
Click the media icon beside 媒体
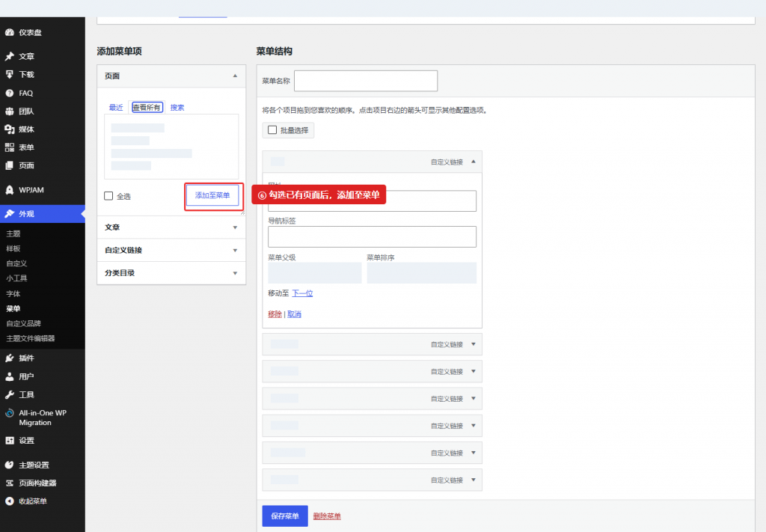point(9,129)
